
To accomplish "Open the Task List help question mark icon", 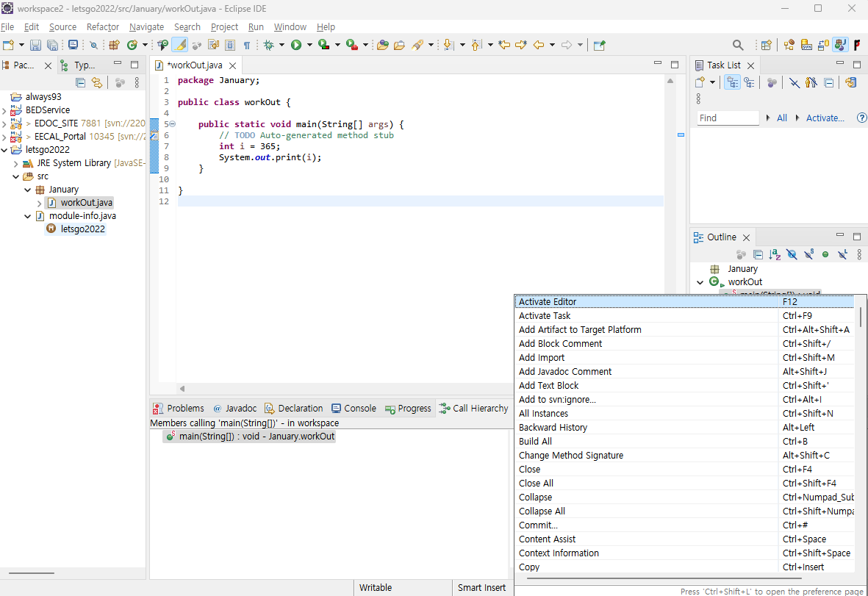I will (x=861, y=118).
